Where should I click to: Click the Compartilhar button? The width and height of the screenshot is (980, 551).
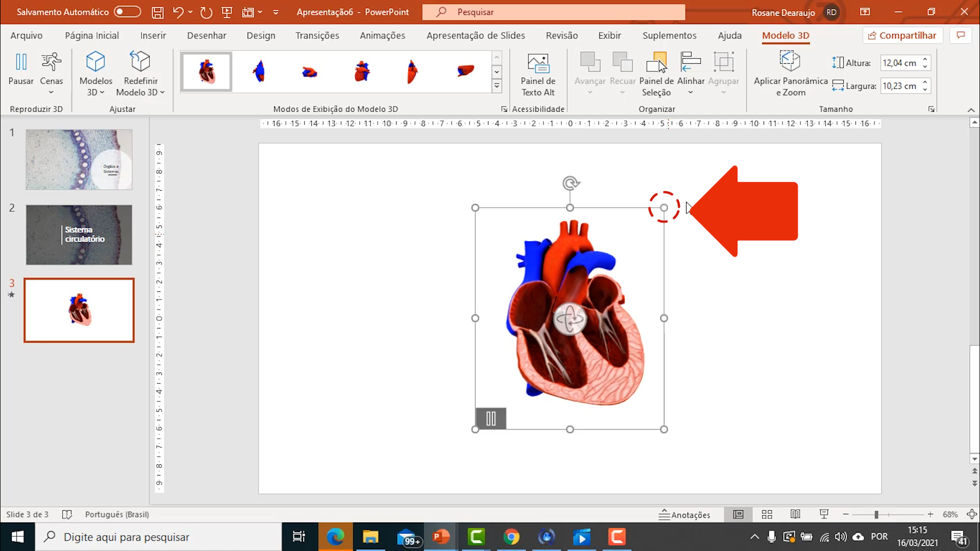click(902, 35)
